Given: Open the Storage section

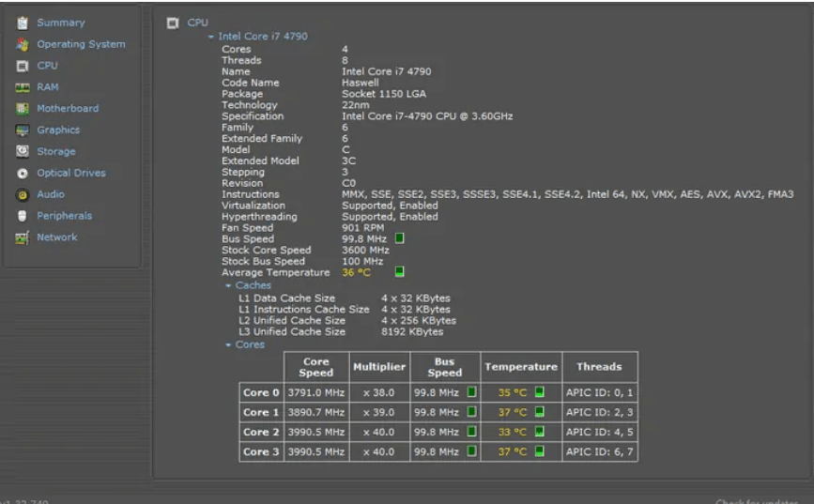Looking at the screenshot, I should coord(56,151).
